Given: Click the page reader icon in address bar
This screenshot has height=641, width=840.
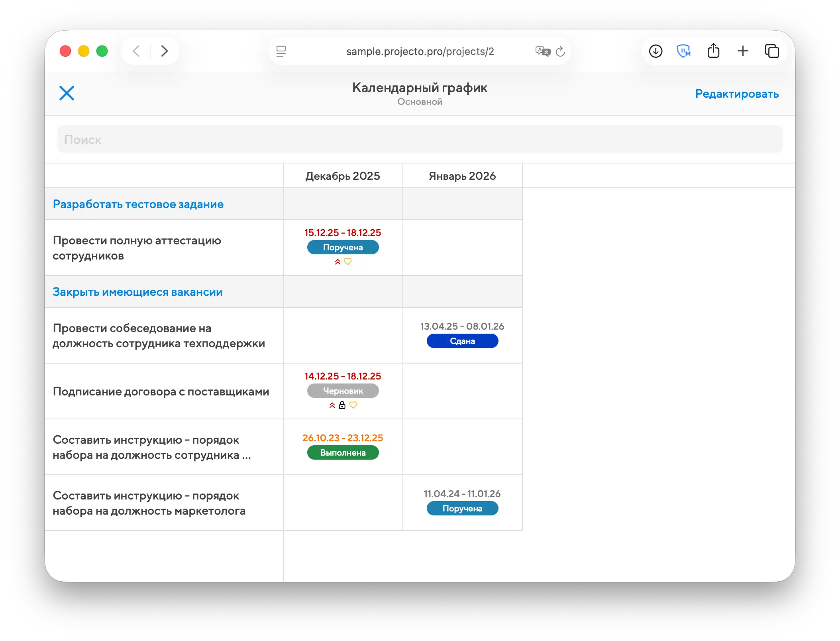Looking at the screenshot, I should [281, 51].
